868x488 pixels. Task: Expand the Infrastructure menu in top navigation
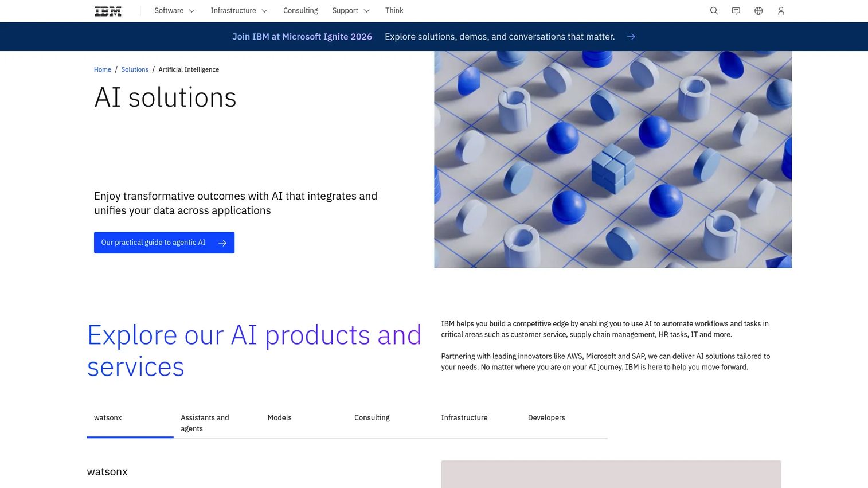point(239,11)
